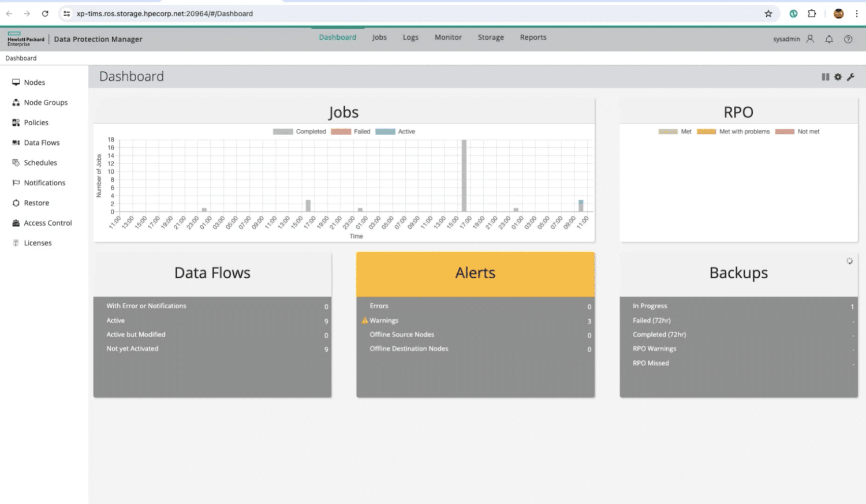
Task: Click the Nodes monitor icon in sidebar
Action: click(x=16, y=83)
